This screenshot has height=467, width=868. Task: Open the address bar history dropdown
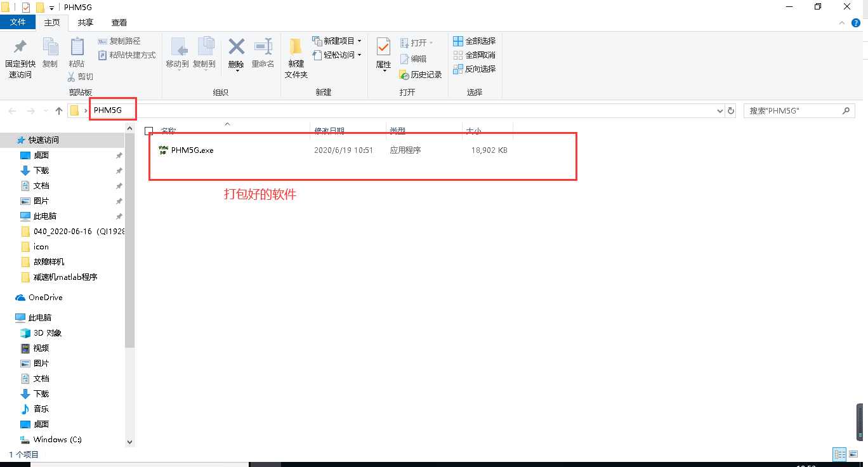(720, 110)
